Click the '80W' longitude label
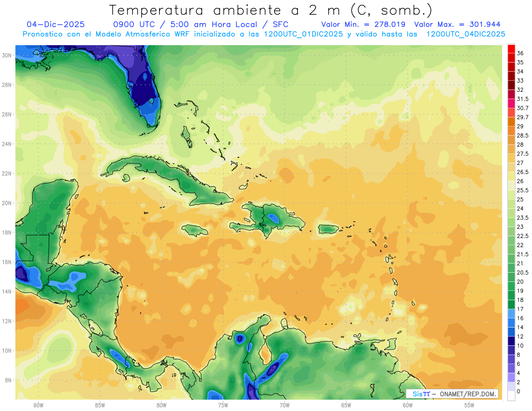This screenshot has width=532, height=411. (161, 405)
